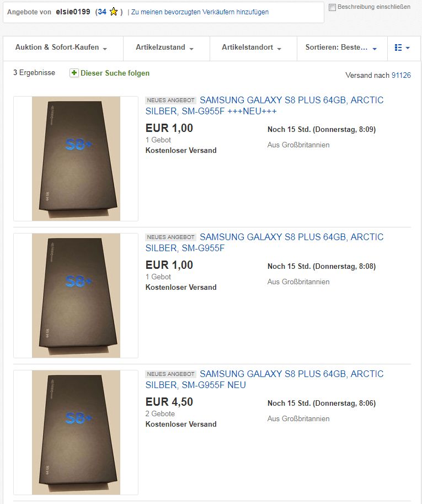Click the EUR 4,50 price
The width and height of the screenshot is (422, 504).
click(x=169, y=402)
